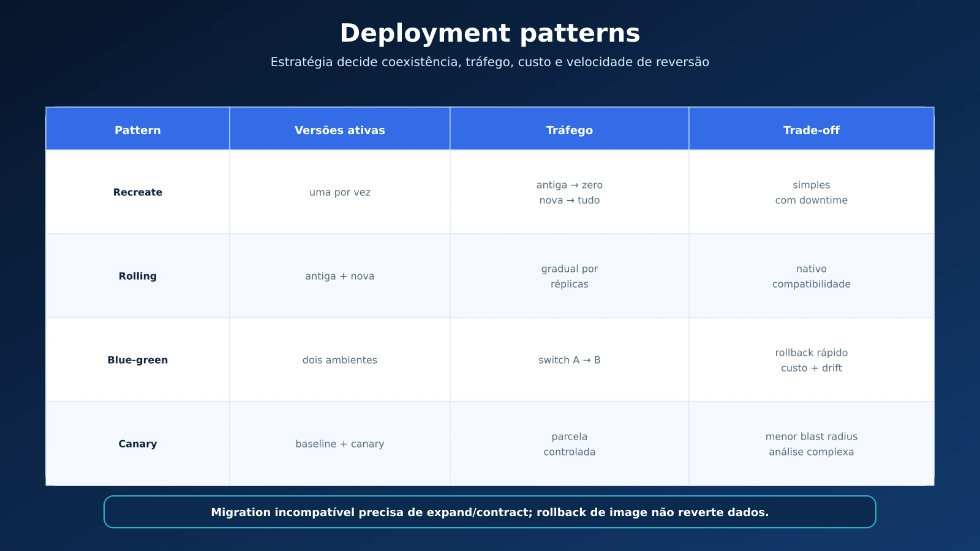Select the 'Blue-green' row label
Image resolution: width=980 pixels, height=551 pixels.
point(138,360)
